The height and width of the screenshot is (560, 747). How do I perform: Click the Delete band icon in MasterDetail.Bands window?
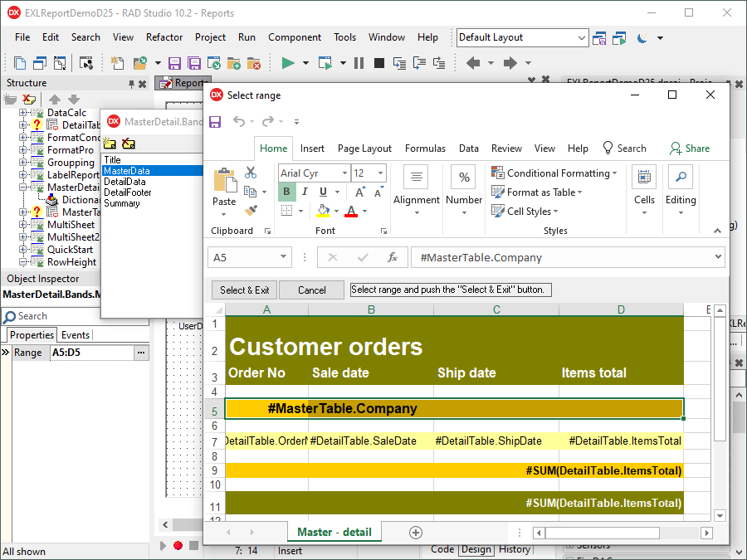pyautogui.click(x=128, y=144)
